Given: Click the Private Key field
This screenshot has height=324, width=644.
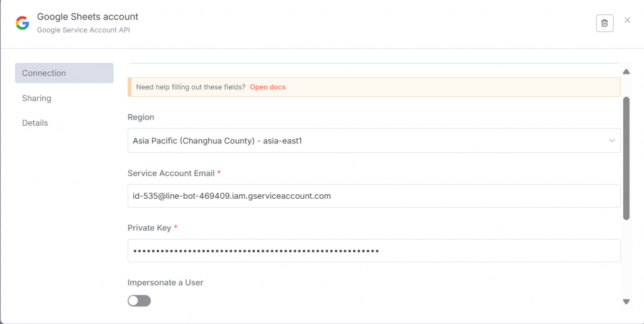Looking at the screenshot, I should 374,250.
